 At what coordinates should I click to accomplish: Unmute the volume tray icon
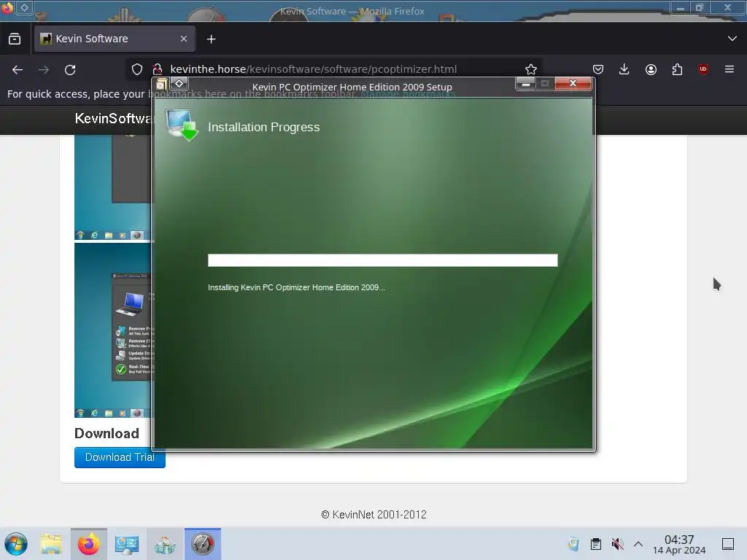pyautogui.click(x=617, y=544)
